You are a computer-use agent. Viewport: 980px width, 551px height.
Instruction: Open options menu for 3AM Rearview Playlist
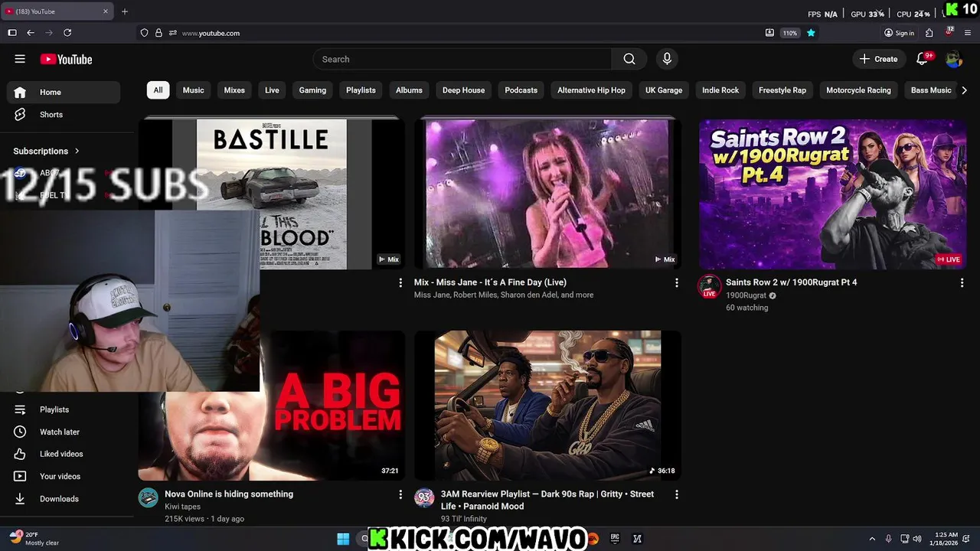[x=676, y=495]
